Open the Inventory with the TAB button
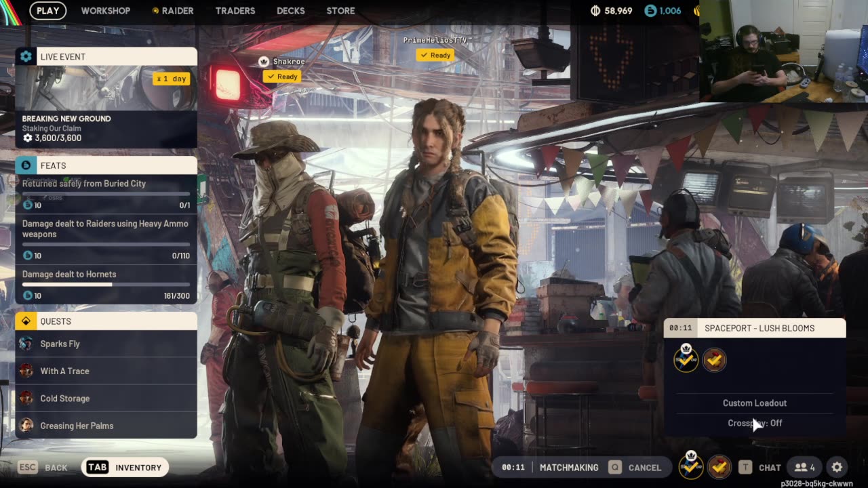Image resolution: width=868 pixels, height=488 pixels. click(125, 468)
